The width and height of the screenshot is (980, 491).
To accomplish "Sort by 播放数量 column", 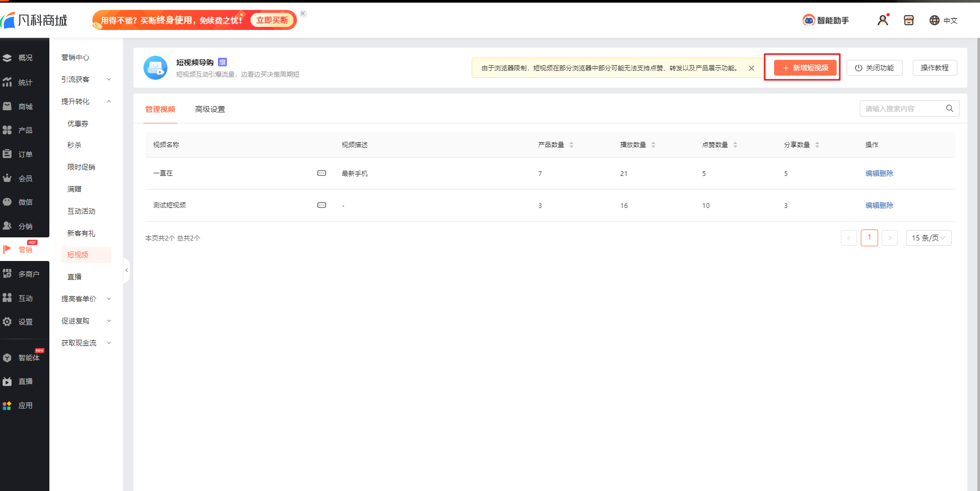I will [x=653, y=145].
